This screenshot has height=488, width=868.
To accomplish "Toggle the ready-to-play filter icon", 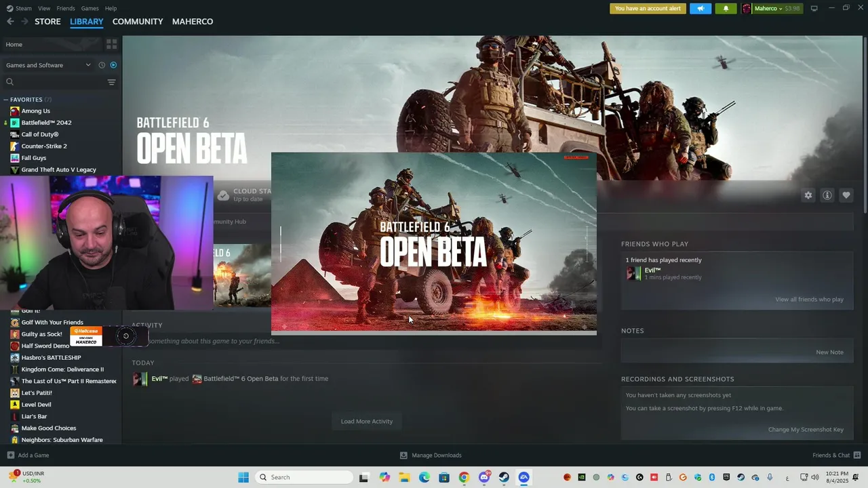I will (113, 65).
